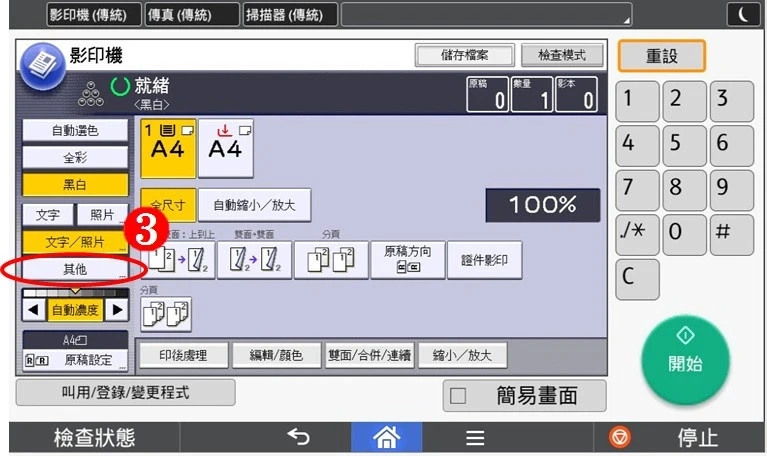The image size is (767, 456).
Task: Open the 影印機 (傳統) tab
Action: click(94, 14)
